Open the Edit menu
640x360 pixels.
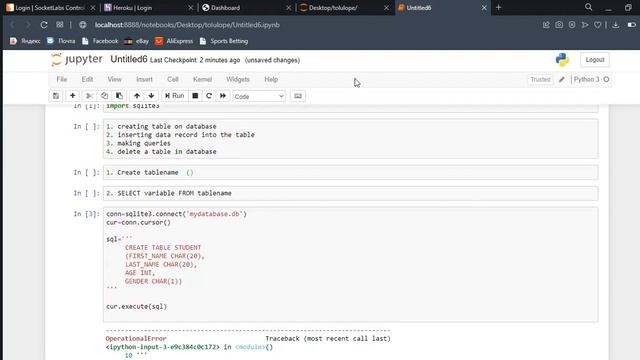coord(87,79)
